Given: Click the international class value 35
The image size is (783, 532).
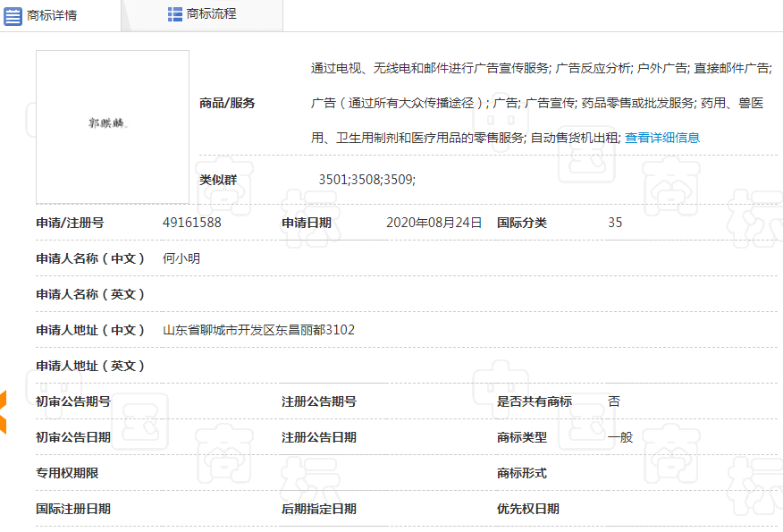Looking at the screenshot, I should pyautogui.click(x=615, y=223).
